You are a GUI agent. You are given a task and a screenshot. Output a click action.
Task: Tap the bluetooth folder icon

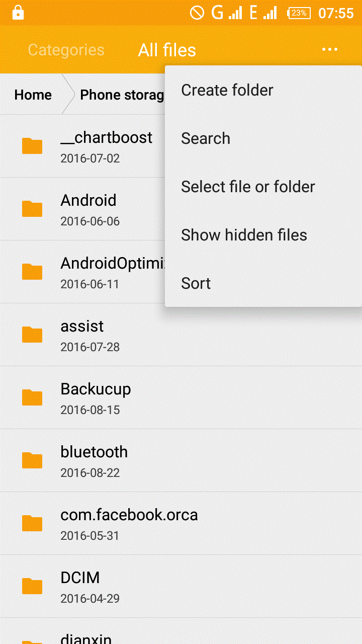coord(32,460)
